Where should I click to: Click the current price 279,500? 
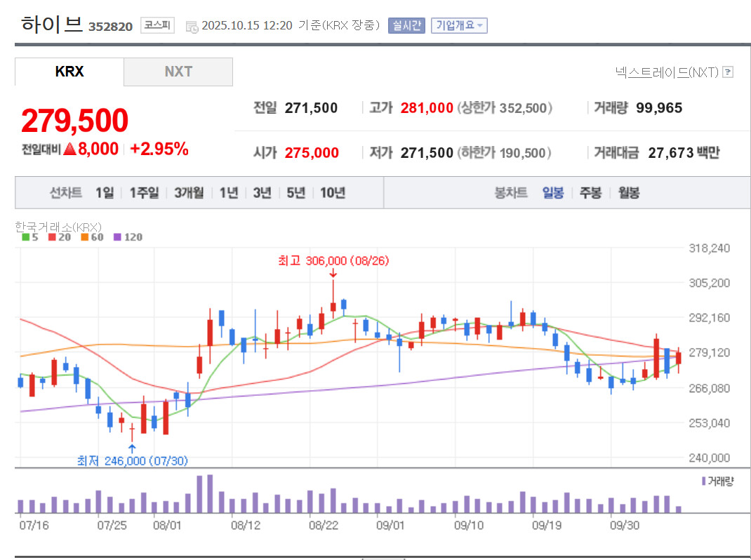coord(74,120)
